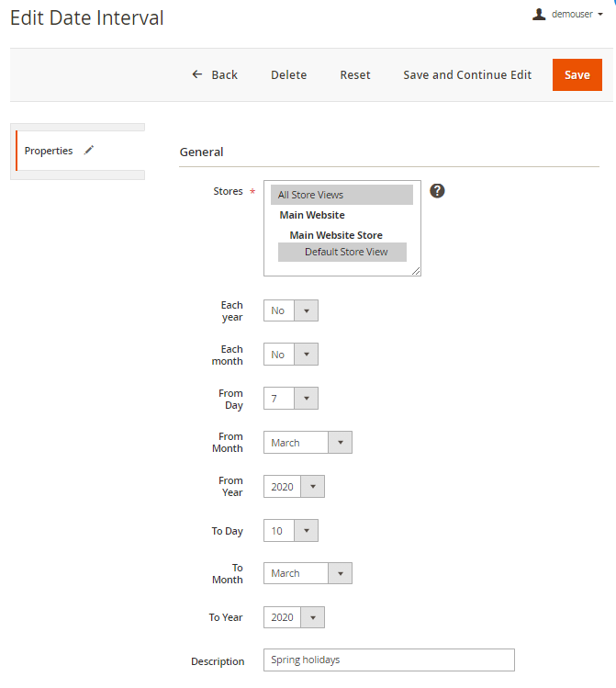This screenshot has height=688, width=616.
Task: Click the Reset button
Action: (x=355, y=75)
